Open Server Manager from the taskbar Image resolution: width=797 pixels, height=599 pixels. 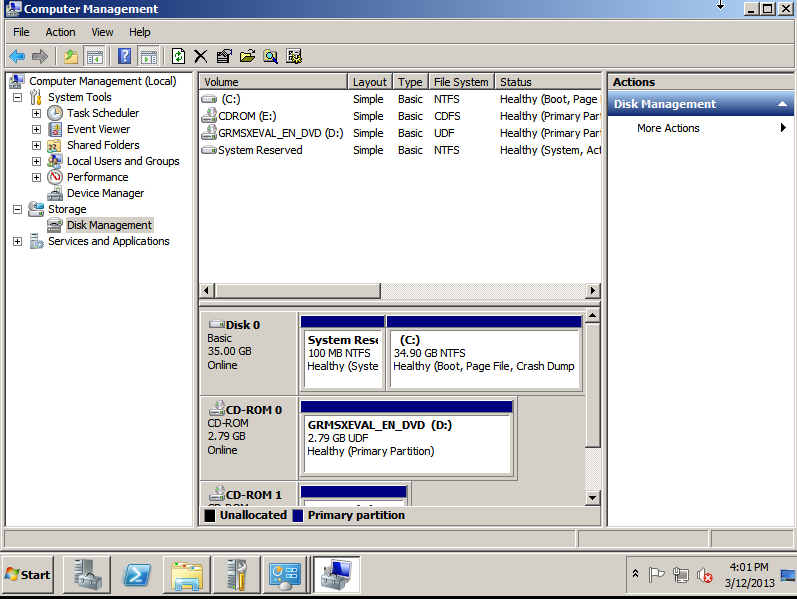pos(87,575)
